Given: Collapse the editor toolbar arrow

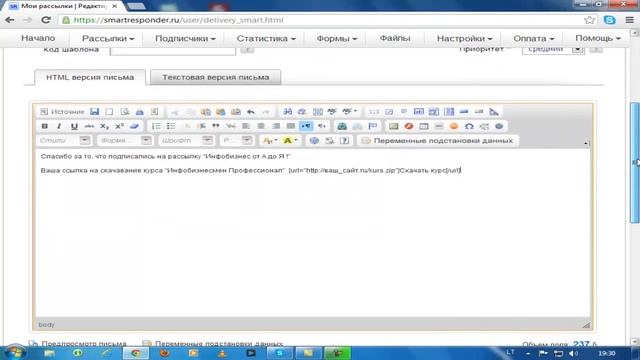Looking at the screenshot, I should point(586,143).
